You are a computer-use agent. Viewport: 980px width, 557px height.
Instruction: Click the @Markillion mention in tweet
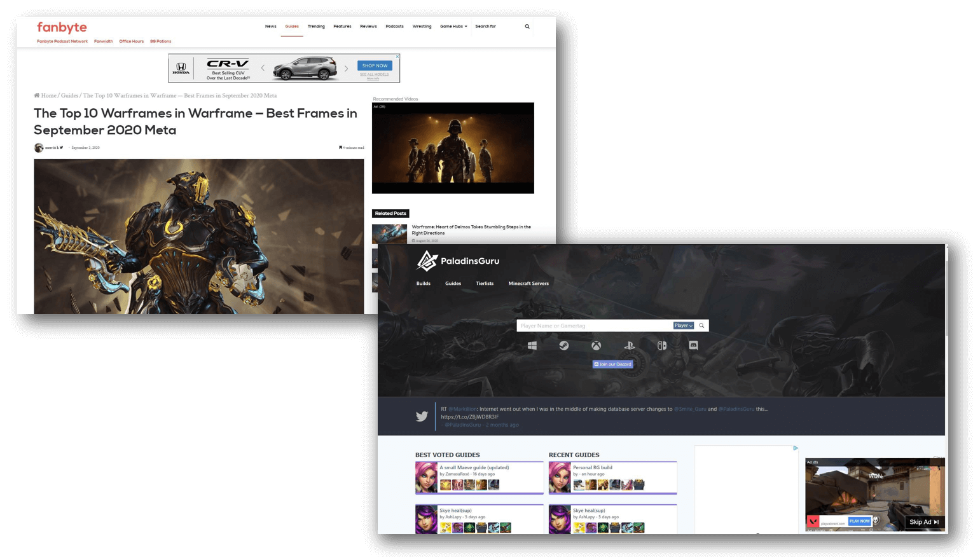point(463,409)
